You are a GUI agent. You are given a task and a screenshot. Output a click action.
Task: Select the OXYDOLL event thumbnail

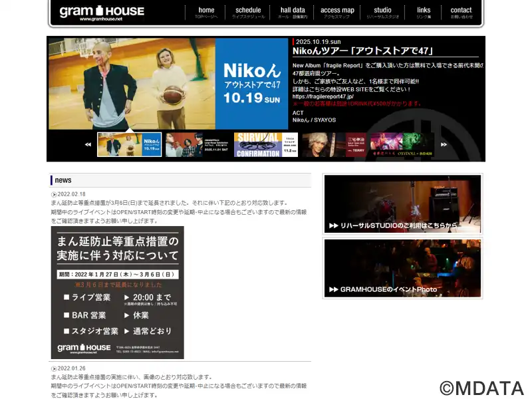coord(402,145)
